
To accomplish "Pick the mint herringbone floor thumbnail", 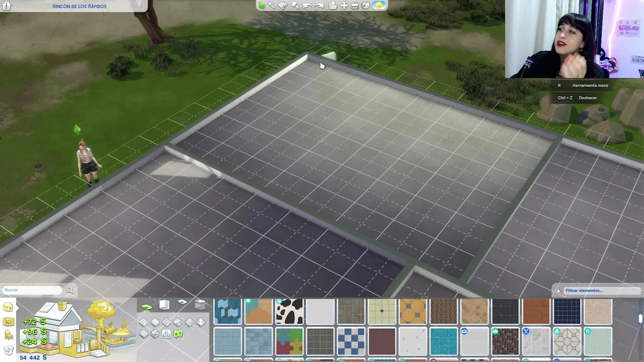I will click(598, 341).
